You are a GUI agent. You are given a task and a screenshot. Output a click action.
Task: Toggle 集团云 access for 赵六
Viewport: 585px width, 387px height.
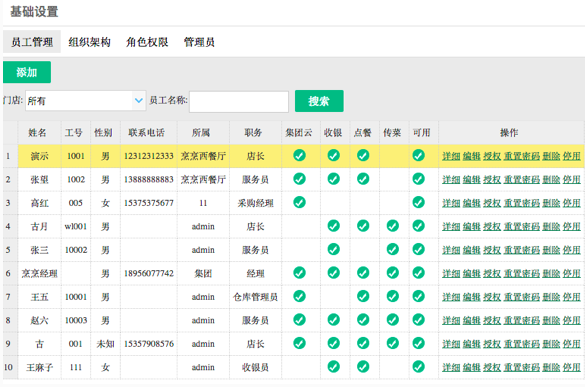[299, 320]
